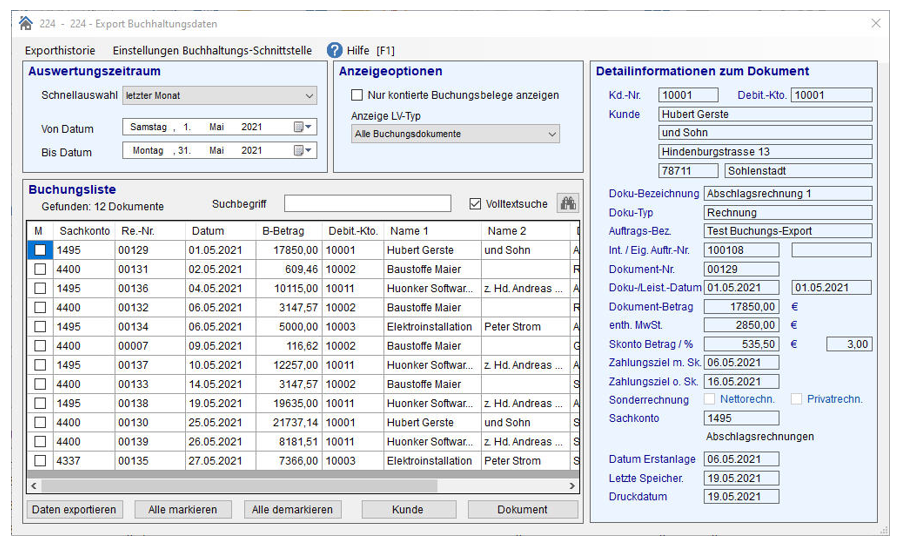Sort list by B-Betrag column header
This screenshot has height=545, width=906.
point(282,231)
